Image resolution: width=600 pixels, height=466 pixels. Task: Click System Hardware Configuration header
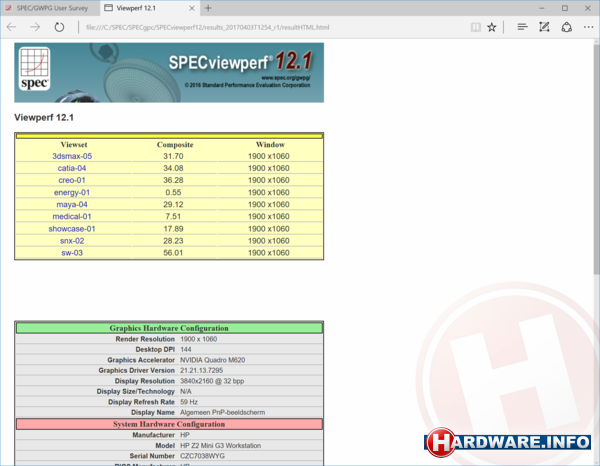[169, 424]
